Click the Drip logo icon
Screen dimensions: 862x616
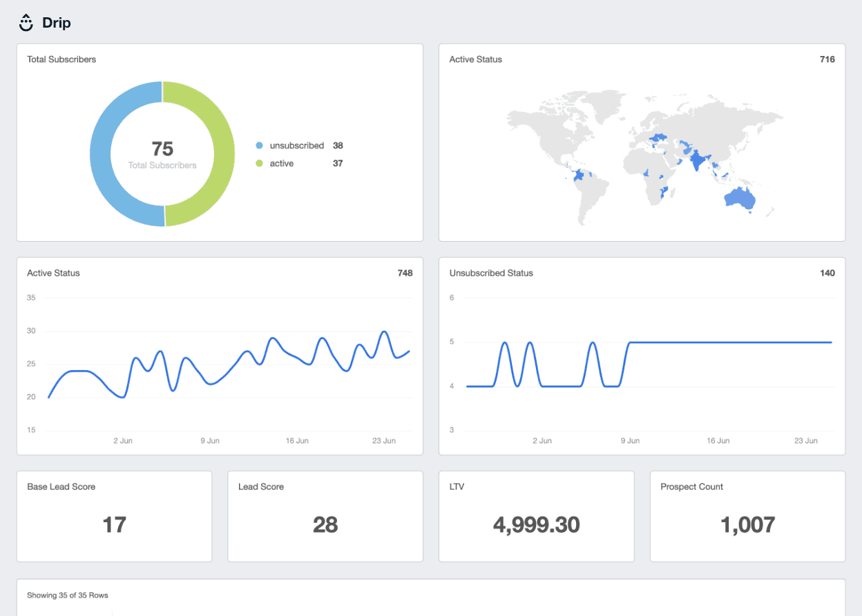(x=25, y=22)
